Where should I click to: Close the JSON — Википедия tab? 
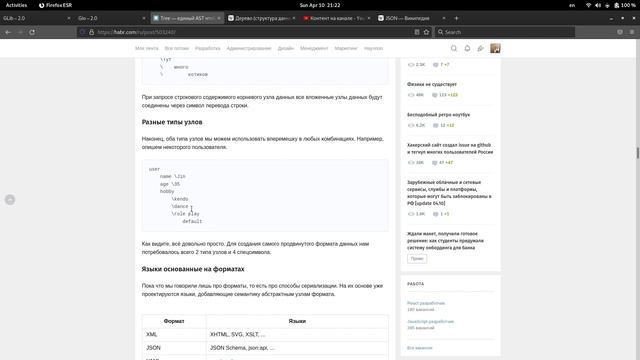(444, 18)
